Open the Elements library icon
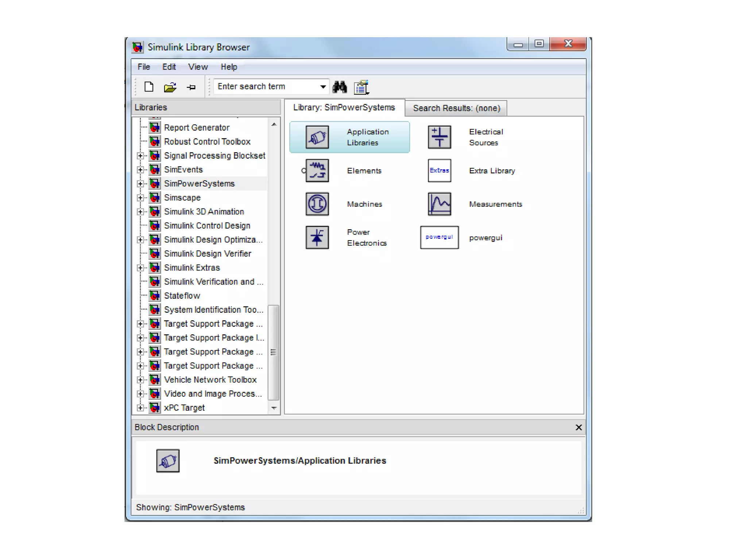 (x=317, y=171)
